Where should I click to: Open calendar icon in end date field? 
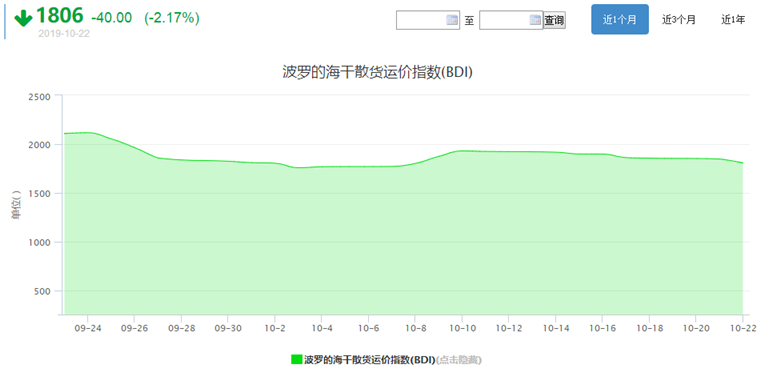point(535,20)
